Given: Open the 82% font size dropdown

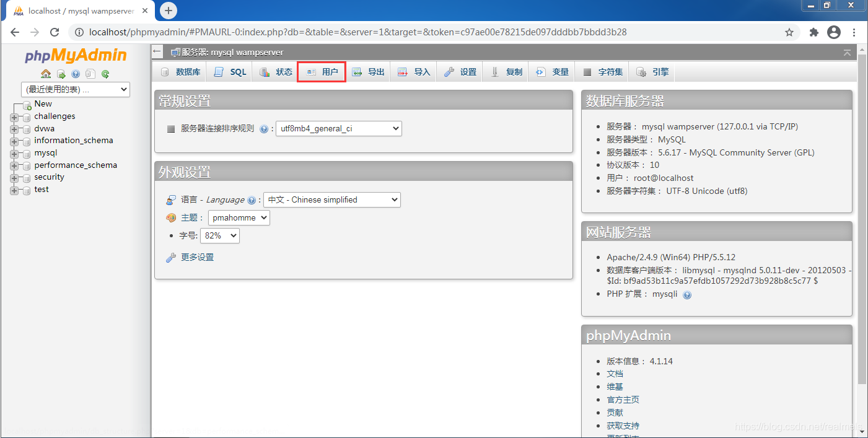Looking at the screenshot, I should click(220, 236).
